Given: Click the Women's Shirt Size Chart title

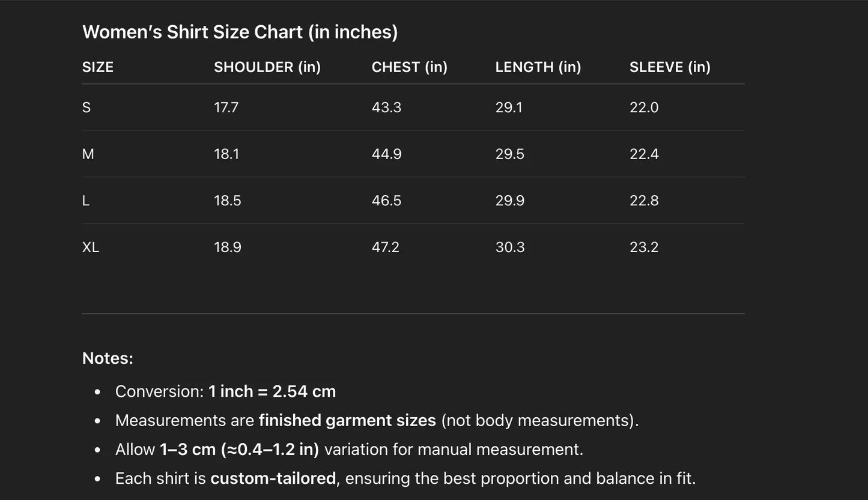Looking at the screenshot, I should (240, 32).
